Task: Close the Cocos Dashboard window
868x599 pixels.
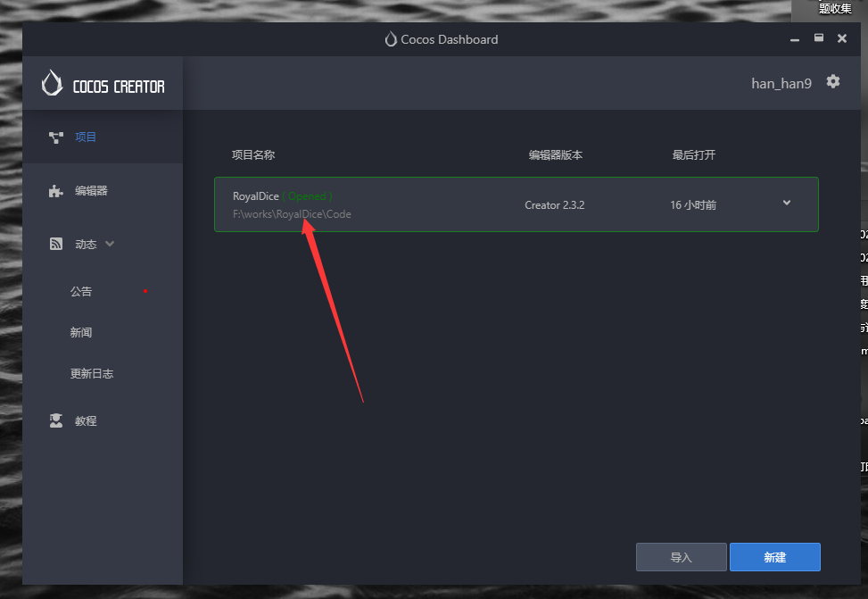Action: (842, 38)
